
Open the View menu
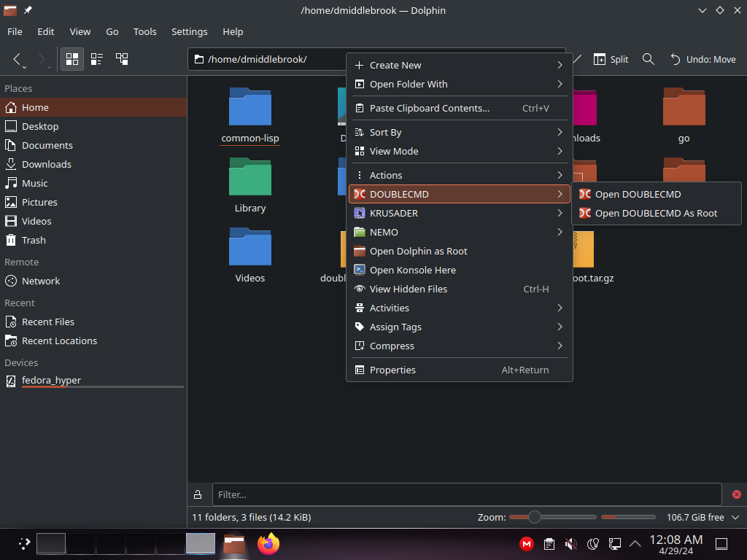tap(80, 31)
